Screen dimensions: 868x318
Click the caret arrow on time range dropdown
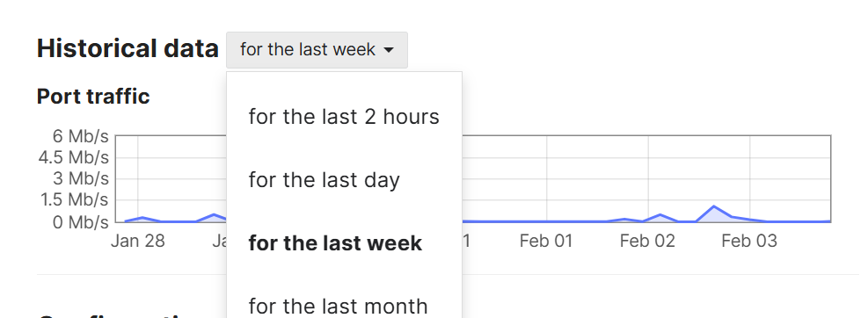click(389, 50)
